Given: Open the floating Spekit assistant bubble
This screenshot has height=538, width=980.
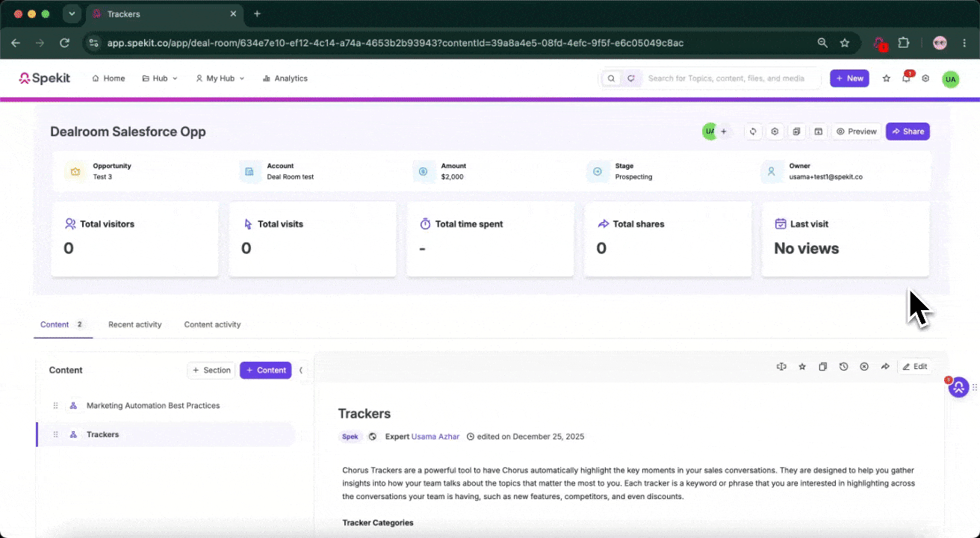Looking at the screenshot, I should (x=958, y=387).
